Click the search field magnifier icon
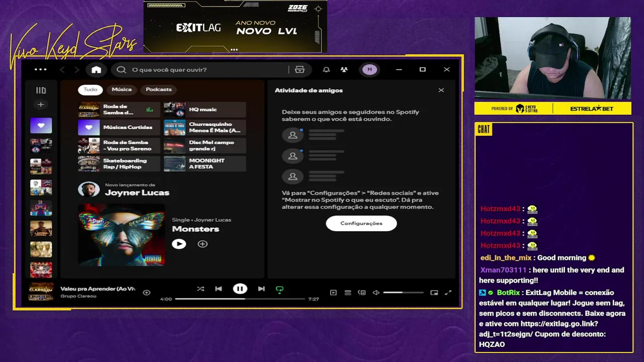This screenshot has height=362, width=644. pos(121,69)
